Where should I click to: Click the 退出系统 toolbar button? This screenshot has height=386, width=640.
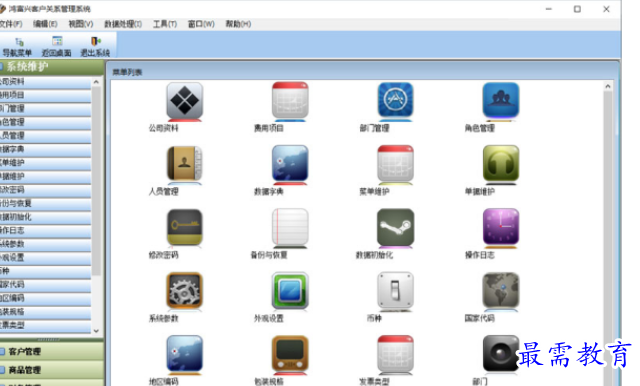(x=95, y=47)
